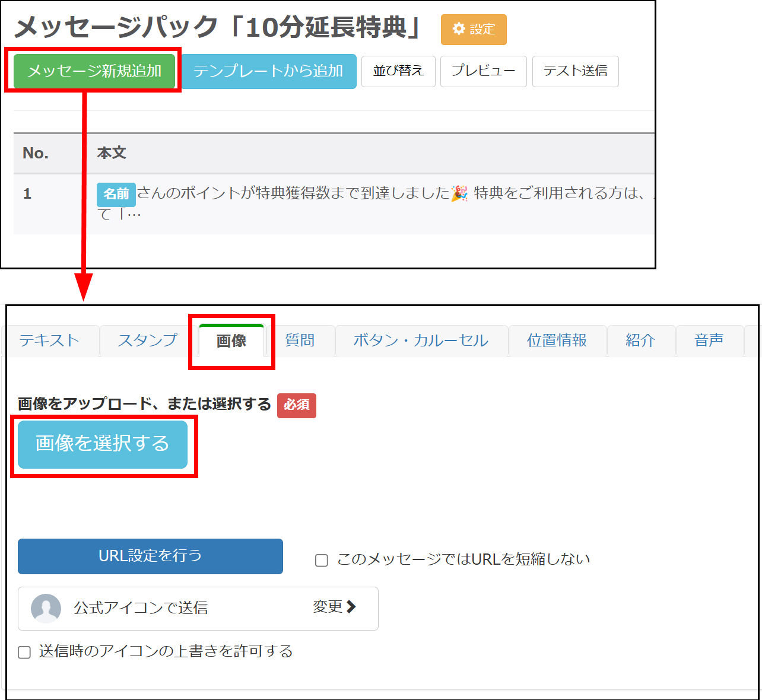This screenshot has width=762, height=700.
Task: Open the 質問 tab
Action: [300, 341]
